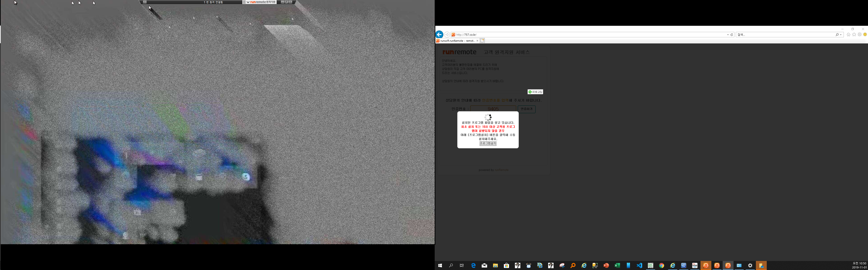Viewport: 868px width, 270px height.
Task: Expand the runremote 원격지원 dropdown chevron
Action: (248, 2)
